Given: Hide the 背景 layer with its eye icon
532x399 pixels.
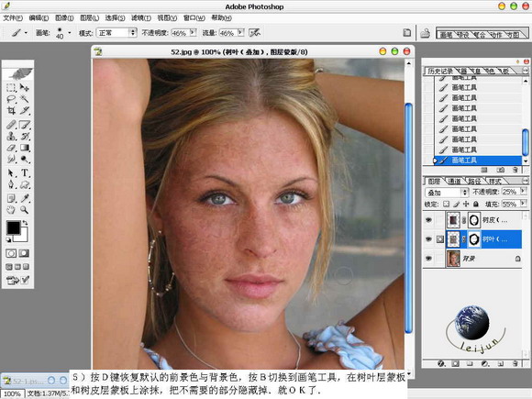Looking at the screenshot, I should [x=428, y=259].
